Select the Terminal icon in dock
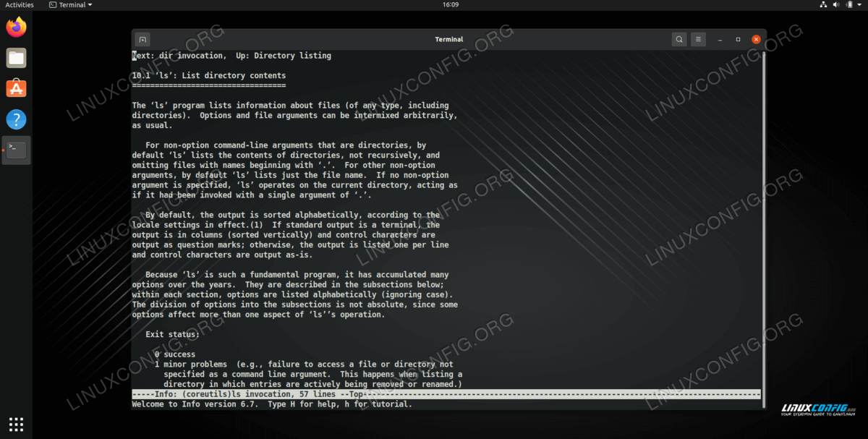The width and height of the screenshot is (868, 439). click(x=16, y=150)
